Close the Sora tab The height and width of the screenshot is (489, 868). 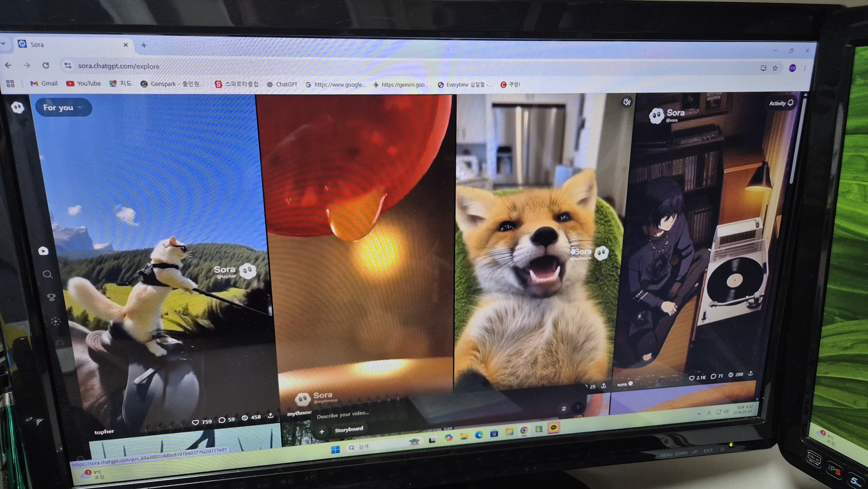click(126, 45)
